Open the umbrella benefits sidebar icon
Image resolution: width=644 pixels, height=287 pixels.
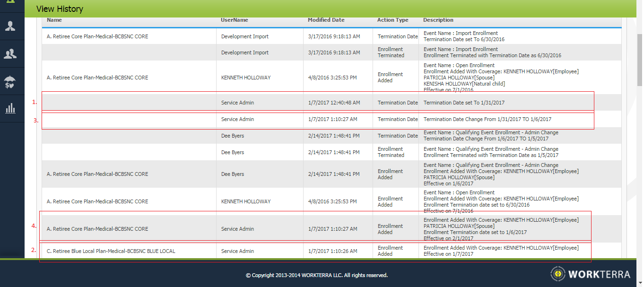point(10,82)
